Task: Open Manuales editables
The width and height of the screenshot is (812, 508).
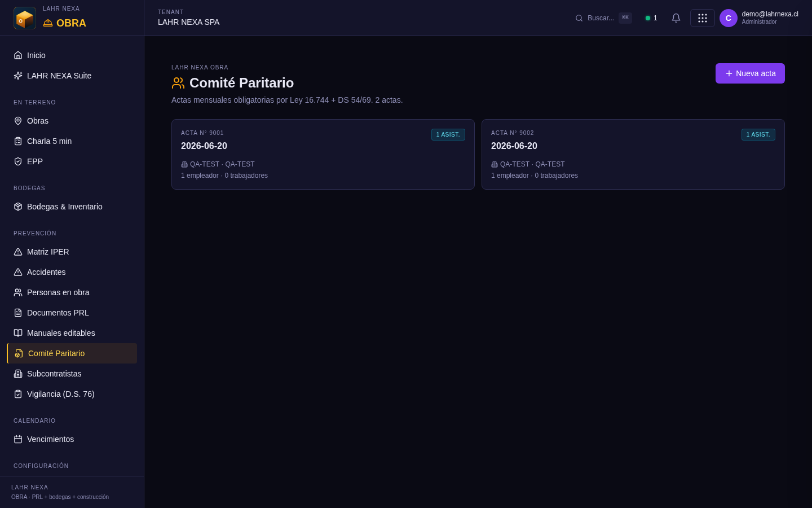Action: pyautogui.click(x=72, y=333)
